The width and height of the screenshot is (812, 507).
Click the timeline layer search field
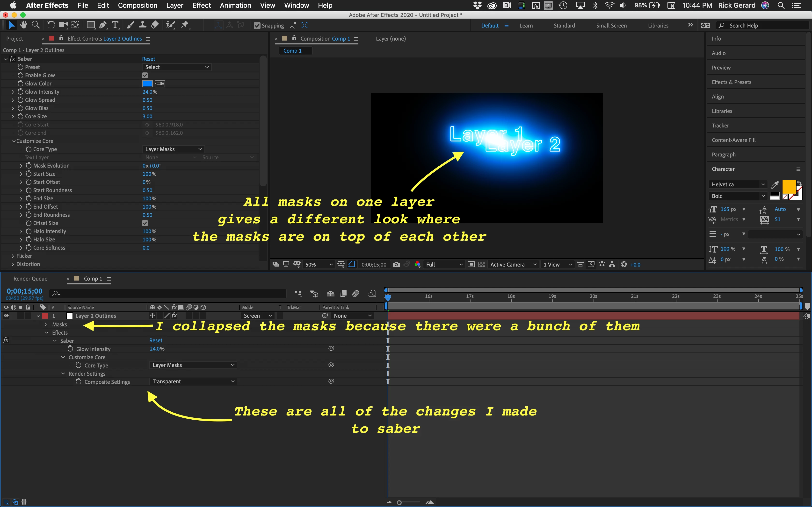click(168, 293)
